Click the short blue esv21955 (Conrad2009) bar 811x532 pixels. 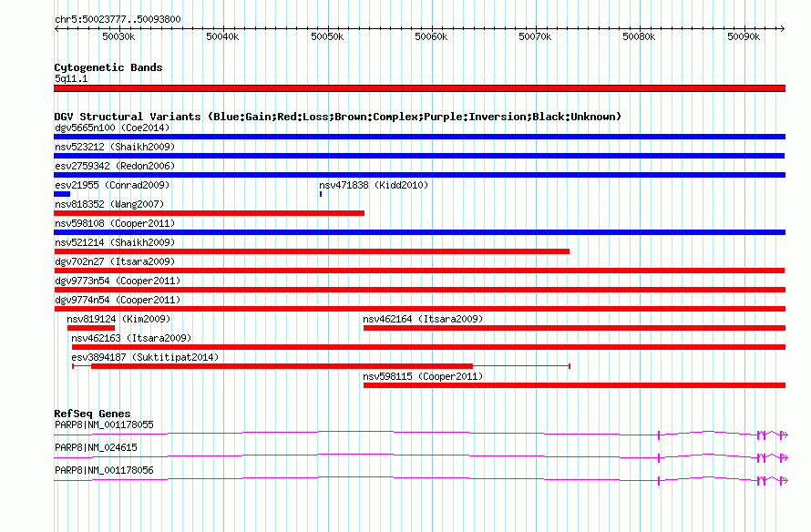[62, 194]
